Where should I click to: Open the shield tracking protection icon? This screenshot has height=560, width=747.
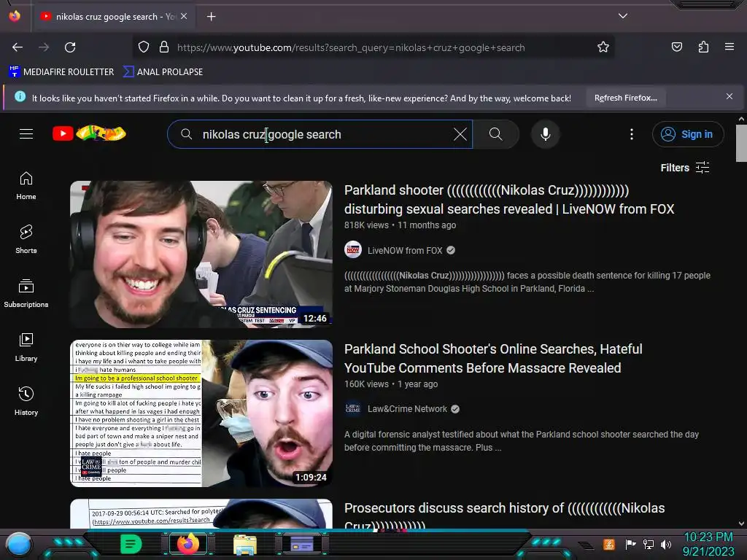point(144,47)
